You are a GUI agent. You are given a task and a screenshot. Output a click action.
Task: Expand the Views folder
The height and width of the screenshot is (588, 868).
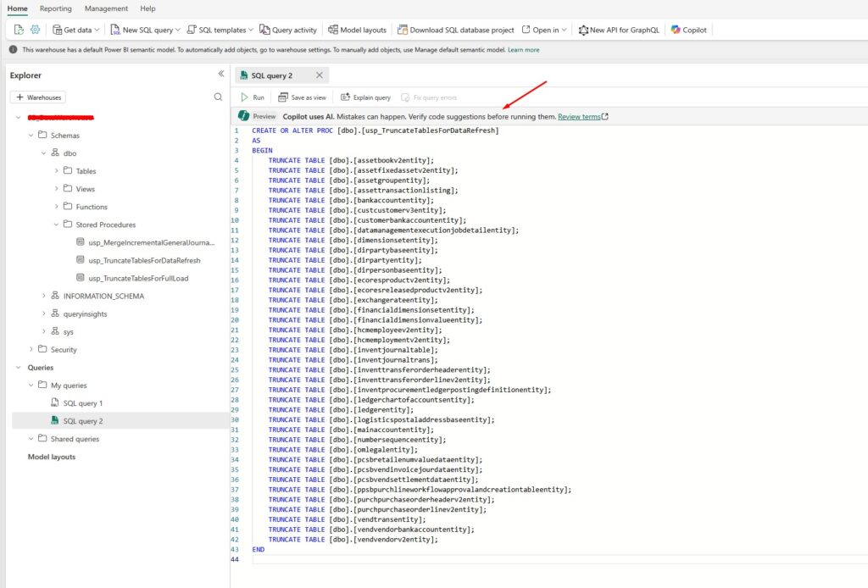[57, 189]
